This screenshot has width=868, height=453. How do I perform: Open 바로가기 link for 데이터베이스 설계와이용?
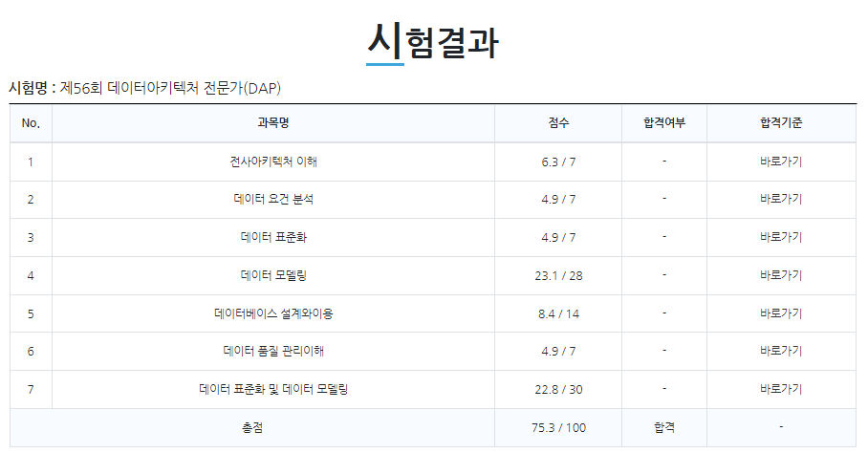coord(781,313)
